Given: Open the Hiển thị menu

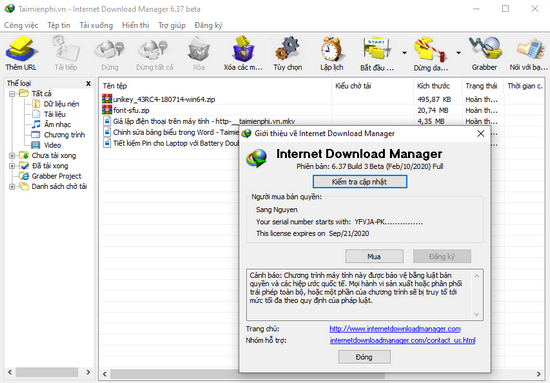Looking at the screenshot, I should pos(135,25).
